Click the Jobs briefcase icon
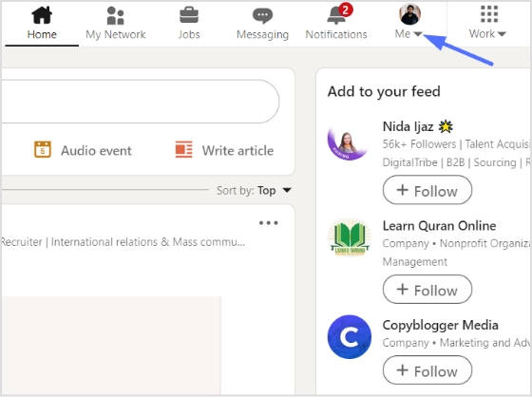This screenshot has width=532, height=397. point(189,15)
